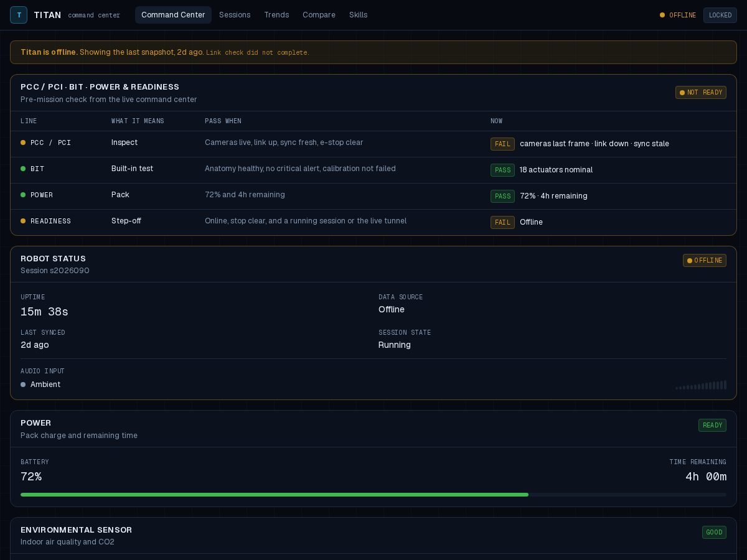The width and height of the screenshot is (747, 560).
Task: Click the 'Inspect' meaning cell
Action: [x=125, y=142]
